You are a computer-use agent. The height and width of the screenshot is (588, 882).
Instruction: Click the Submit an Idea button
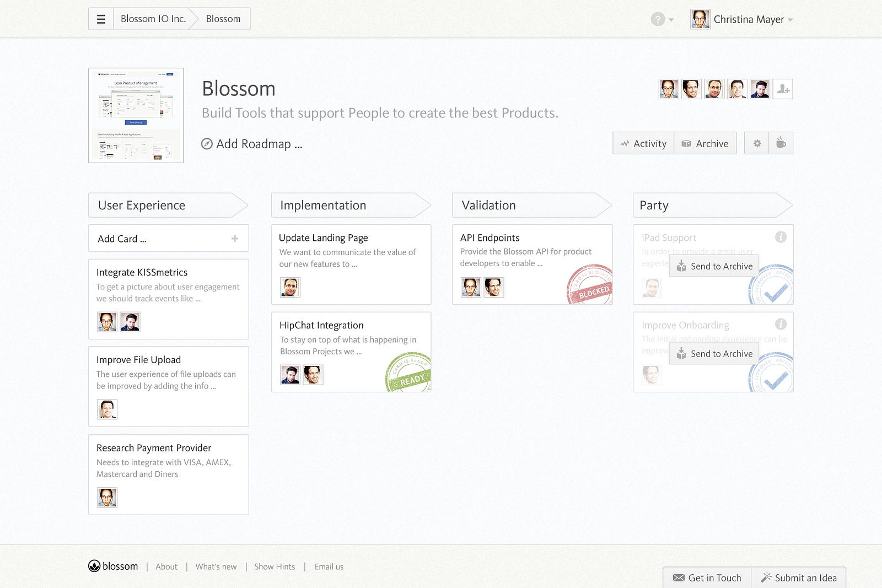coord(799,578)
